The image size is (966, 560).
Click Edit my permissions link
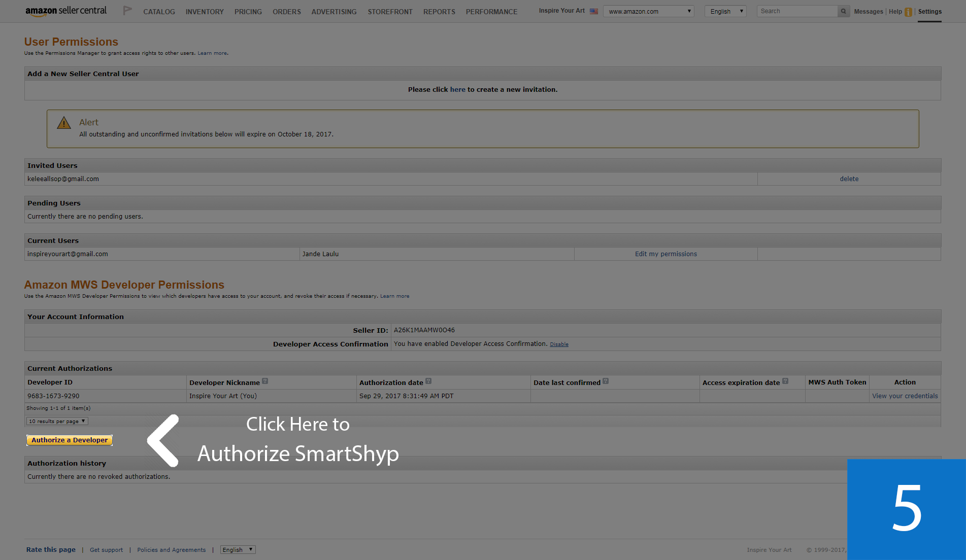click(x=665, y=254)
